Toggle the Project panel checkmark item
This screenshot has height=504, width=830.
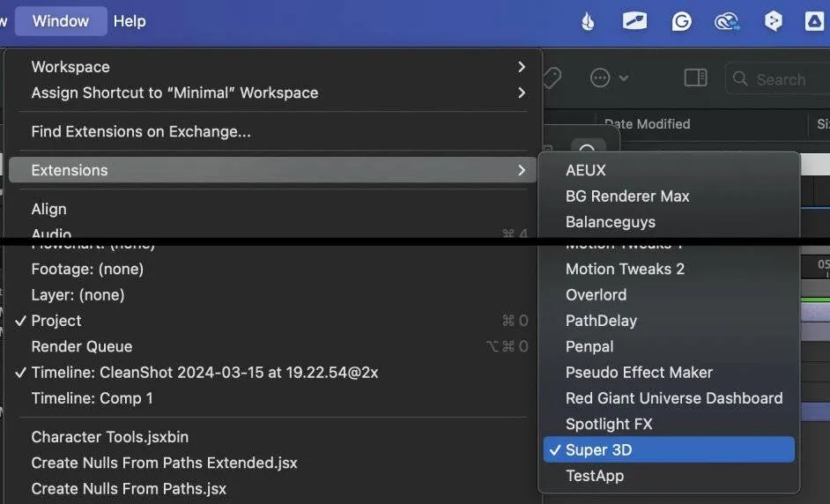click(x=272, y=321)
